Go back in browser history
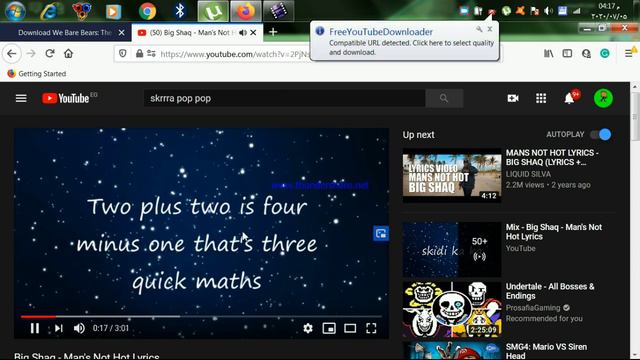 [x=12, y=53]
